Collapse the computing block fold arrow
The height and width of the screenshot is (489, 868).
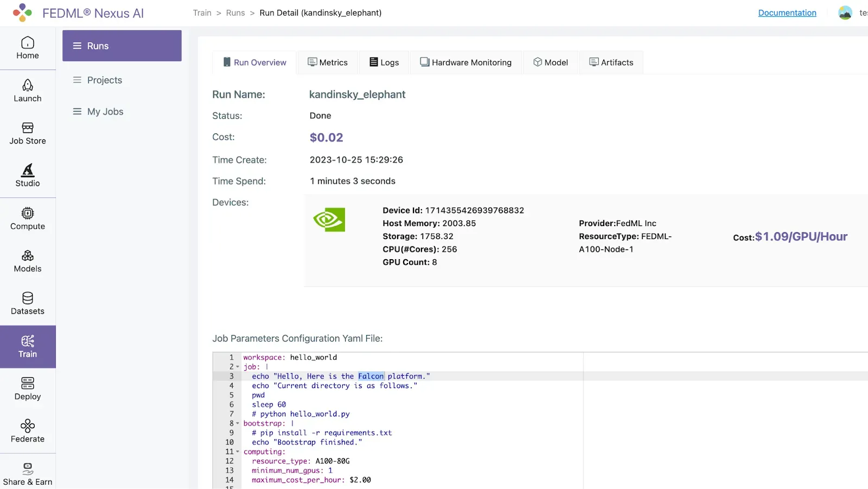click(238, 452)
